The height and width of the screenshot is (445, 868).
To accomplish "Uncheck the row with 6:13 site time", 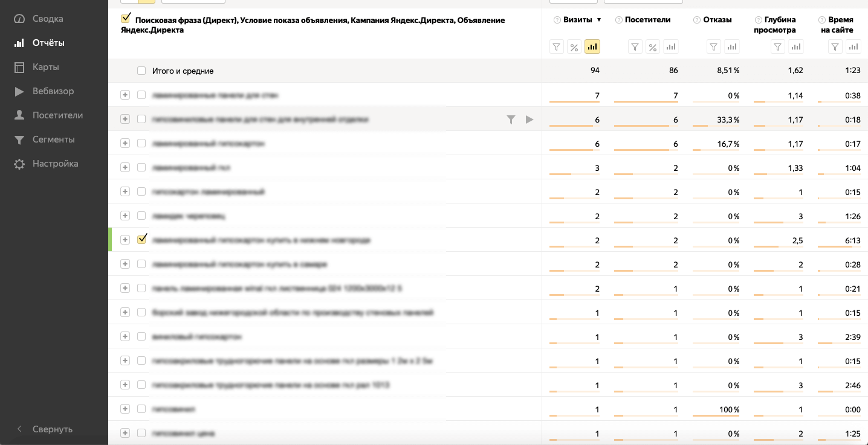I will point(142,239).
